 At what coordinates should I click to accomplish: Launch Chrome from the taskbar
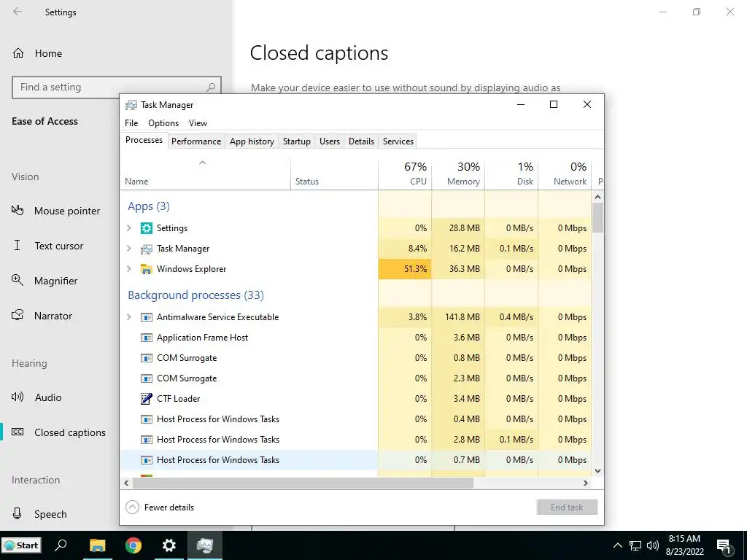[x=133, y=545]
